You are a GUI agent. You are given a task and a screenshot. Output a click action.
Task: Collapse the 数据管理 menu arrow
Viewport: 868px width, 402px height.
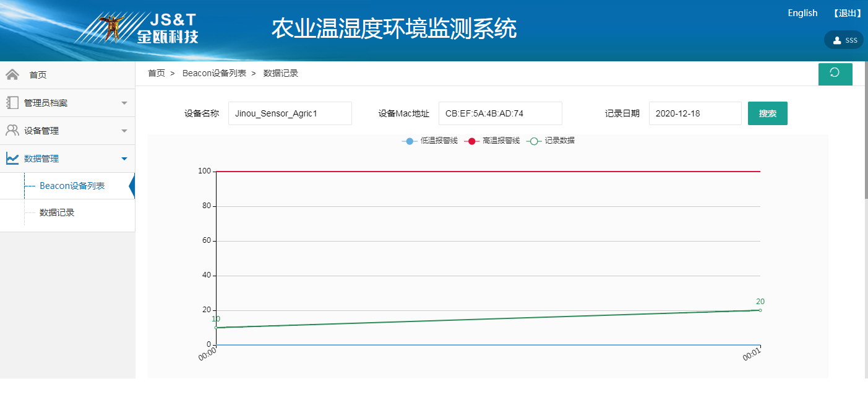pos(124,159)
